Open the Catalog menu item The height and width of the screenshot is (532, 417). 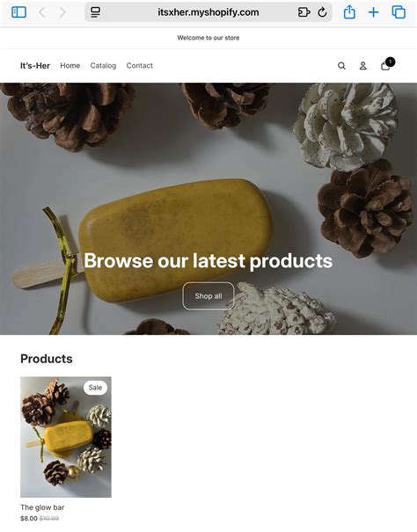[103, 65]
